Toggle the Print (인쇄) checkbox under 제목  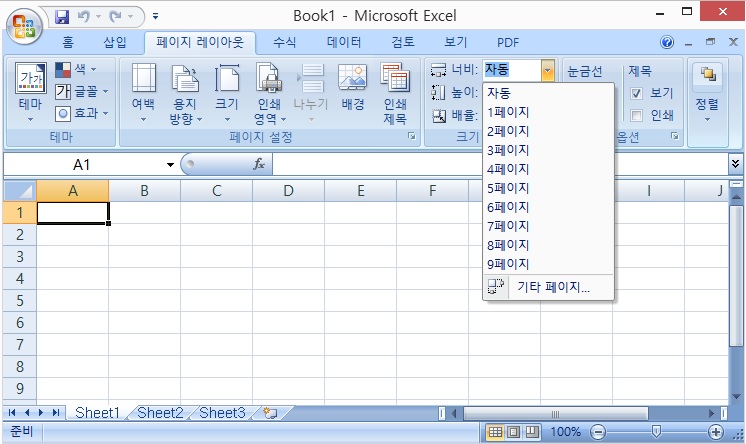[637, 115]
